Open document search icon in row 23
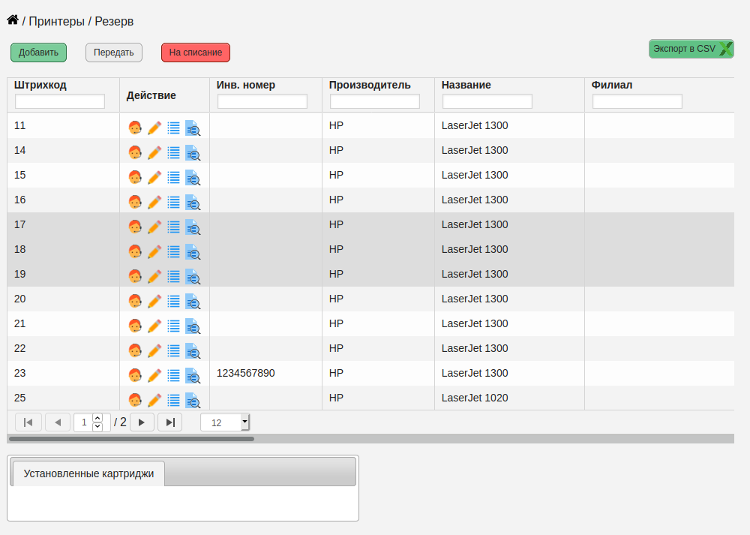This screenshot has height=535, width=750. click(x=193, y=376)
